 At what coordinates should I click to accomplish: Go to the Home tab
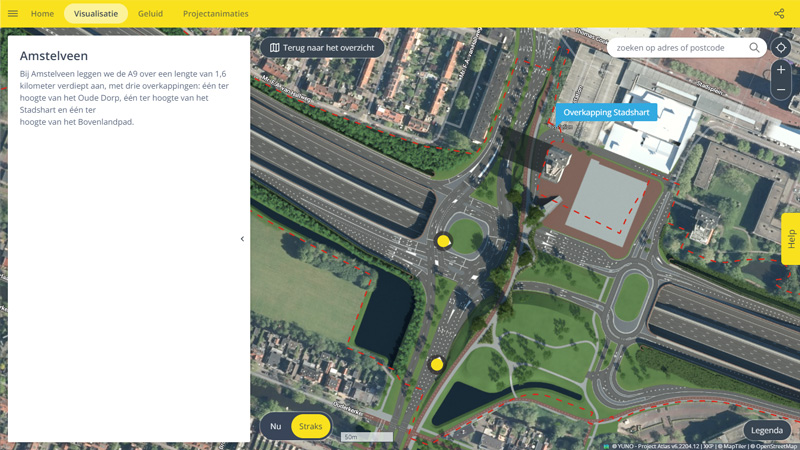pyautogui.click(x=42, y=14)
